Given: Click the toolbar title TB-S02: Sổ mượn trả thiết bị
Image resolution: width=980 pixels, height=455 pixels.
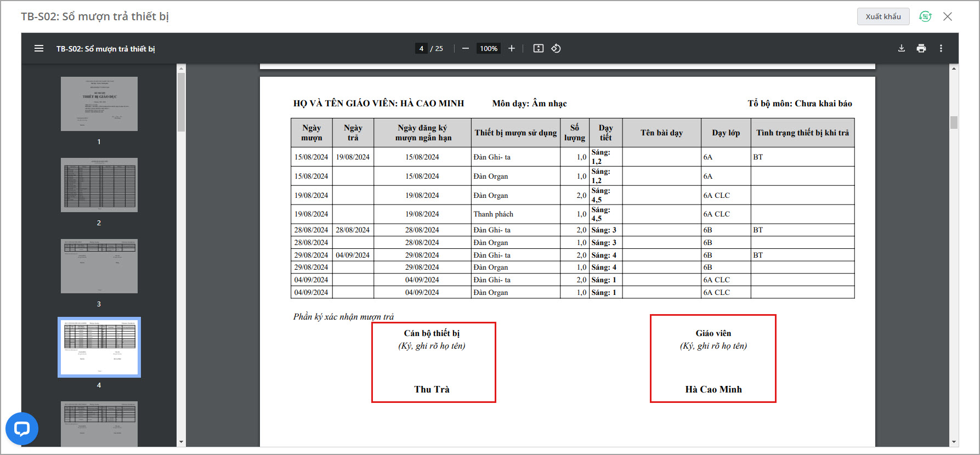Looking at the screenshot, I should [105, 48].
